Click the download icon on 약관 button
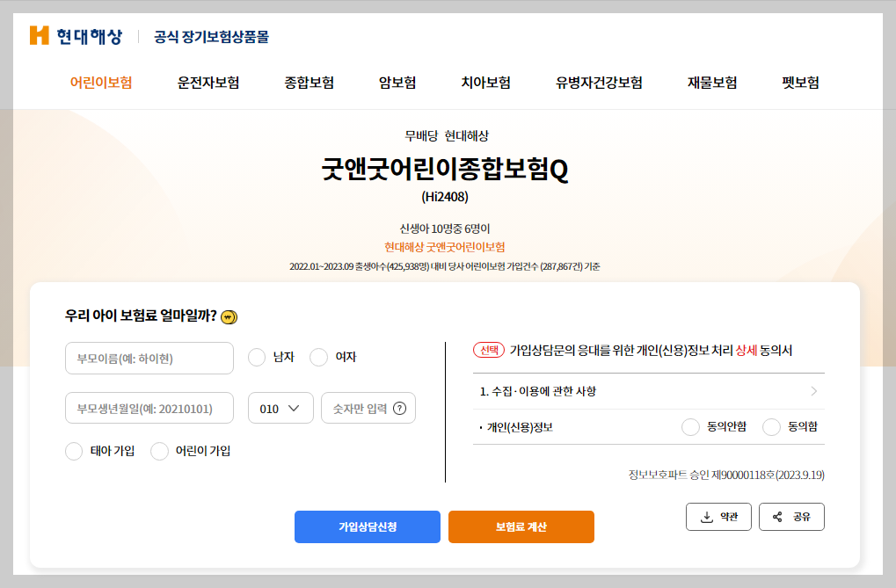The height and width of the screenshot is (588, 896). 707,517
